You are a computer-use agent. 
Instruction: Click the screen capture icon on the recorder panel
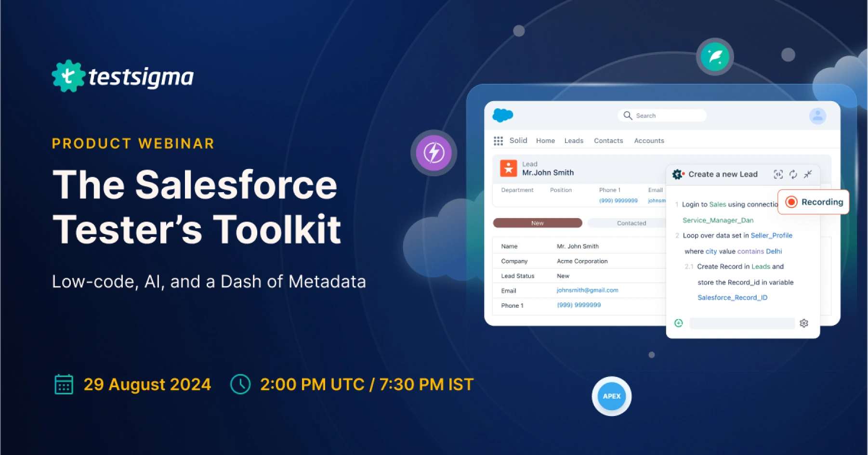coord(778,174)
